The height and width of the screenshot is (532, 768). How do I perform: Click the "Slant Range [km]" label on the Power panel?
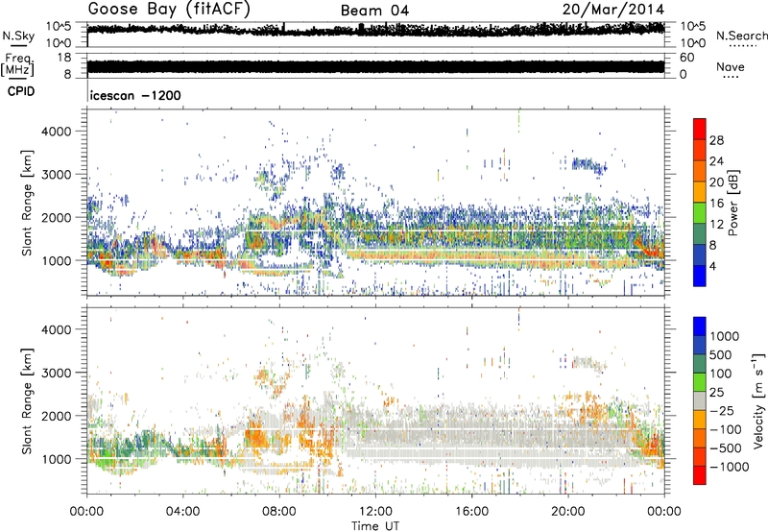tap(27, 203)
